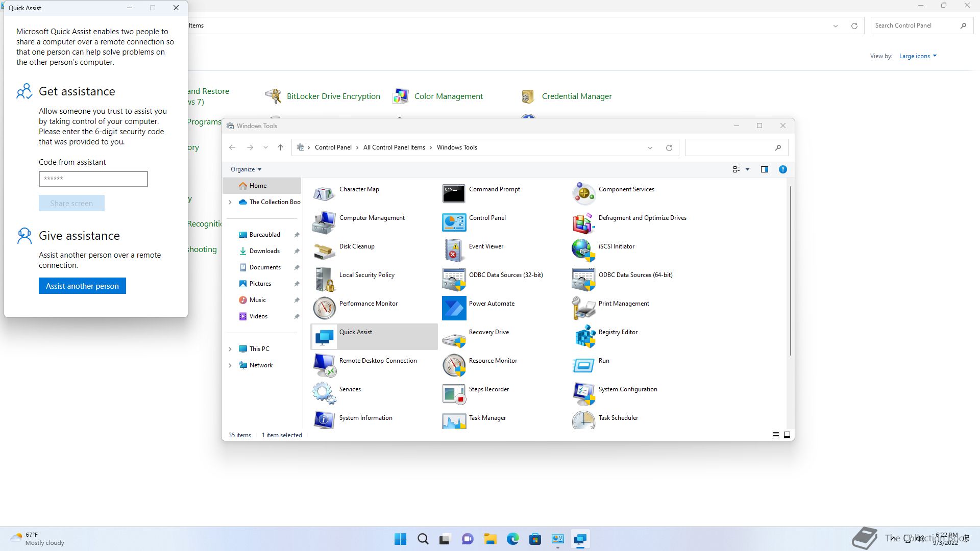Open the Windows Start button
This screenshot has height=551, width=980.
click(401, 539)
